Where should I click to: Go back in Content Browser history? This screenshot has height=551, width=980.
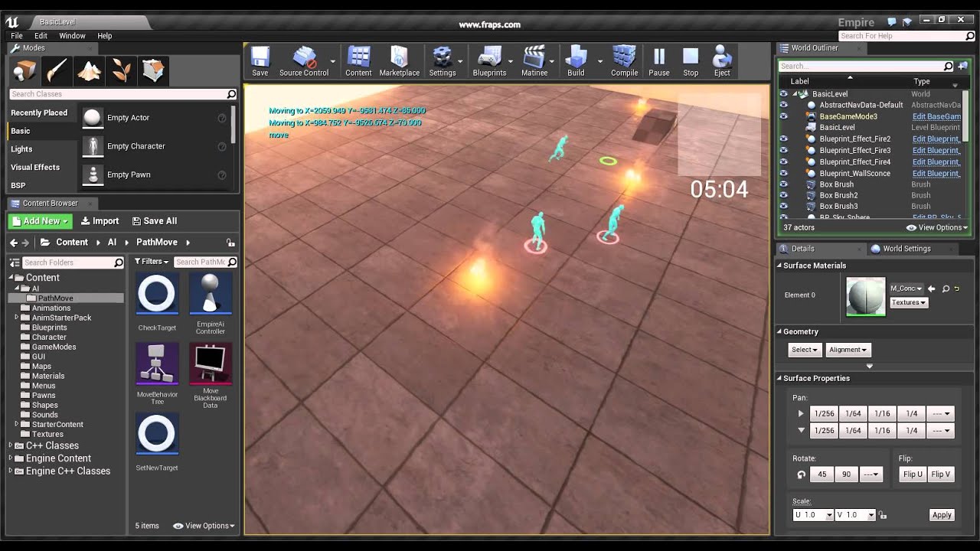(x=13, y=243)
